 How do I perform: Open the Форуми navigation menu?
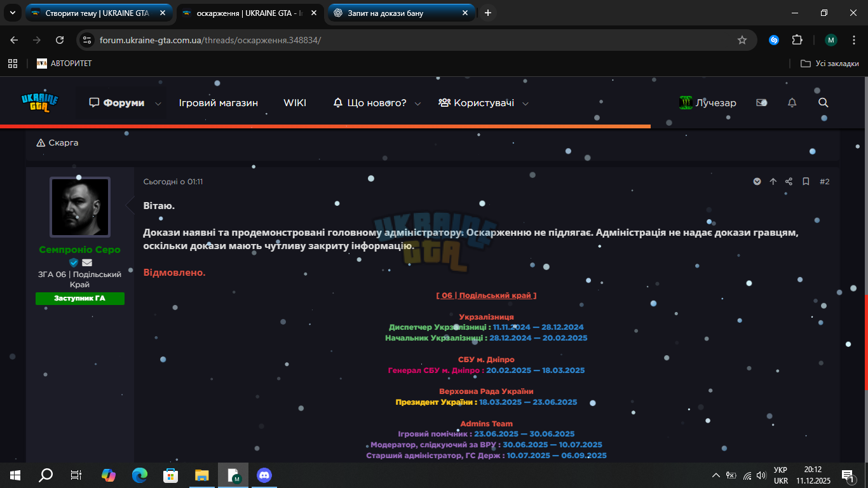pos(117,103)
